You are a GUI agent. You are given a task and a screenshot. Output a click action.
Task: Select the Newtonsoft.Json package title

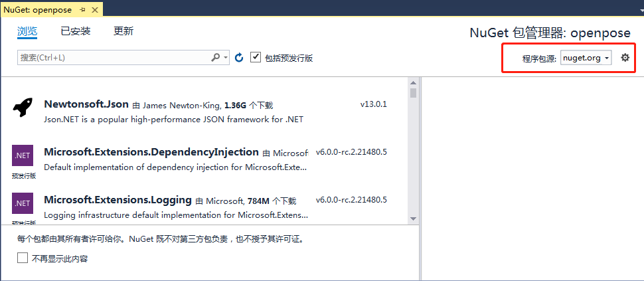(x=86, y=104)
